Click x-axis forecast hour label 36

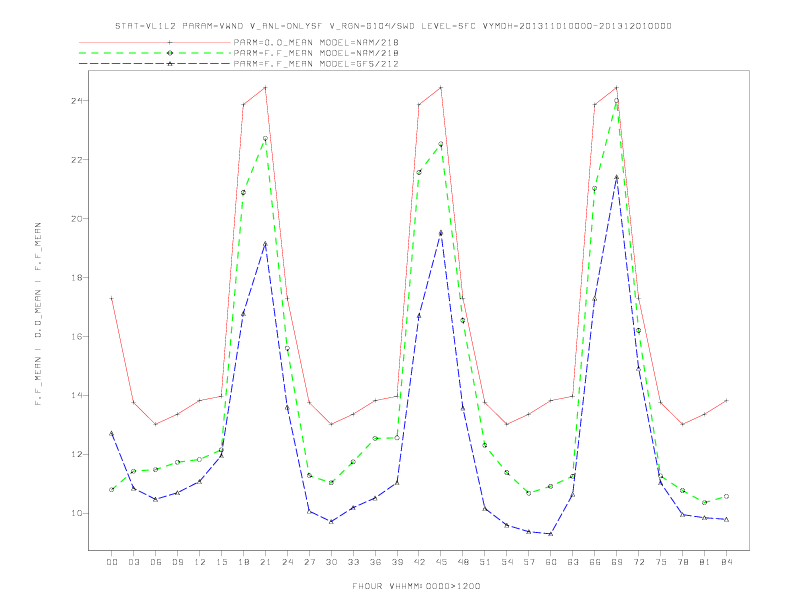[375, 562]
